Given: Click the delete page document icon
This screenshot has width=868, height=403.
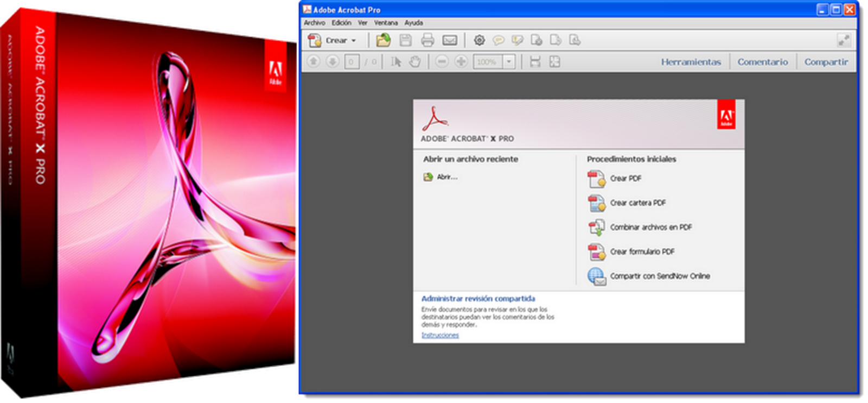Looking at the screenshot, I should click(x=537, y=40).
